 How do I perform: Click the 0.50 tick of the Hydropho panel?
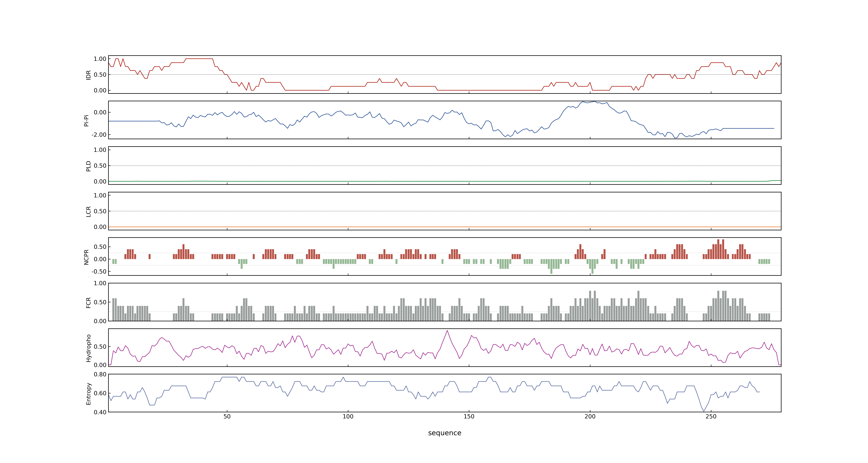click(x=100, y=347)
